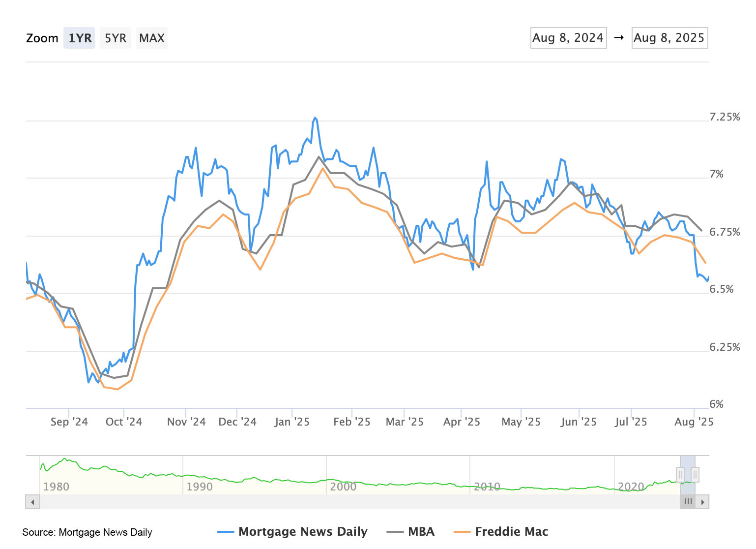The width and height of the screenshot is (756, 549).
Task: Click 1980 in the navigator timeline
Action: pyautogui.click(x=56, y=487)
